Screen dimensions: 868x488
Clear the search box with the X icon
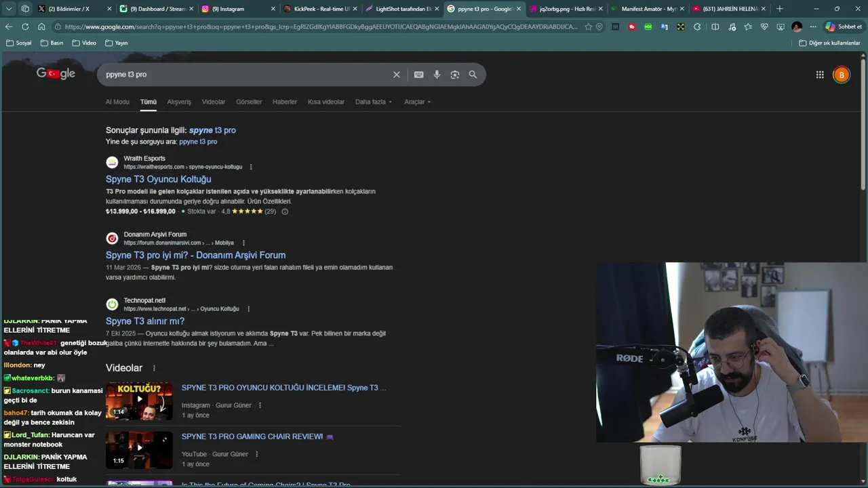397,75
